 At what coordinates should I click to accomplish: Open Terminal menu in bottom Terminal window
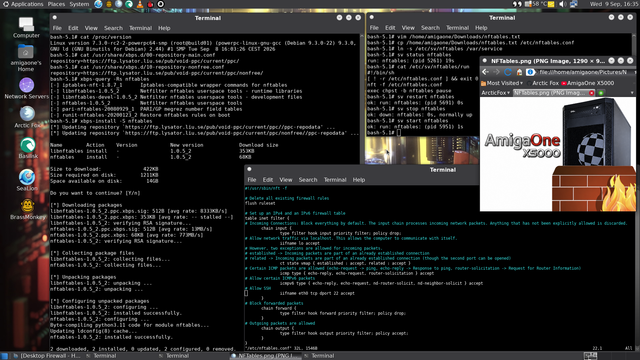[x=335, y=180]
